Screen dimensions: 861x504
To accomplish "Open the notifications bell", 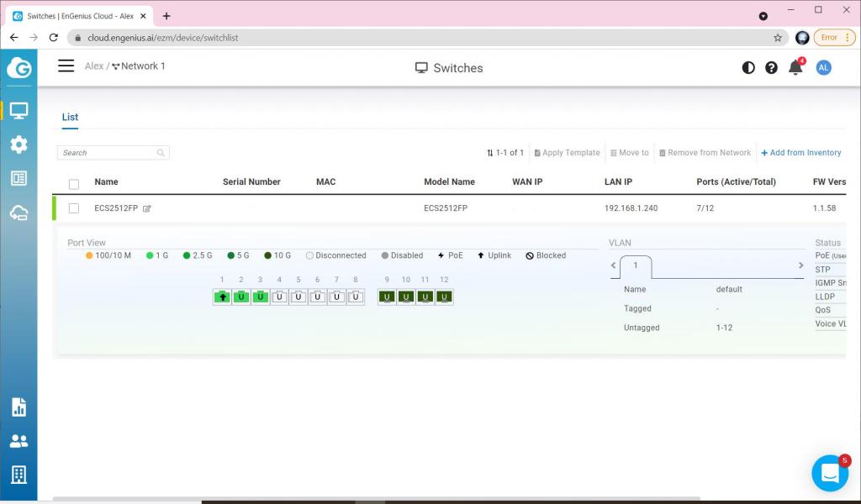I will [x=795, y=67].
